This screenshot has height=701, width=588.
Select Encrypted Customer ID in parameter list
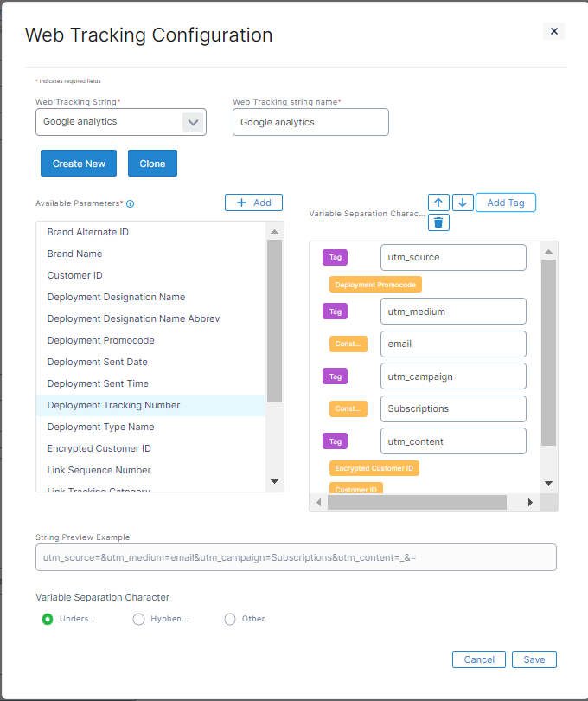(x=99, y=448)
